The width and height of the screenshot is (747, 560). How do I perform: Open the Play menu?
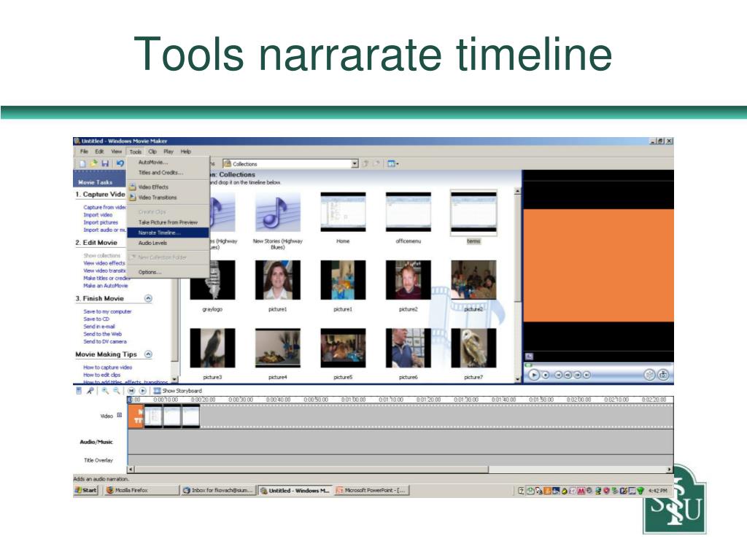pyautogui.click(x=169, y=152)
